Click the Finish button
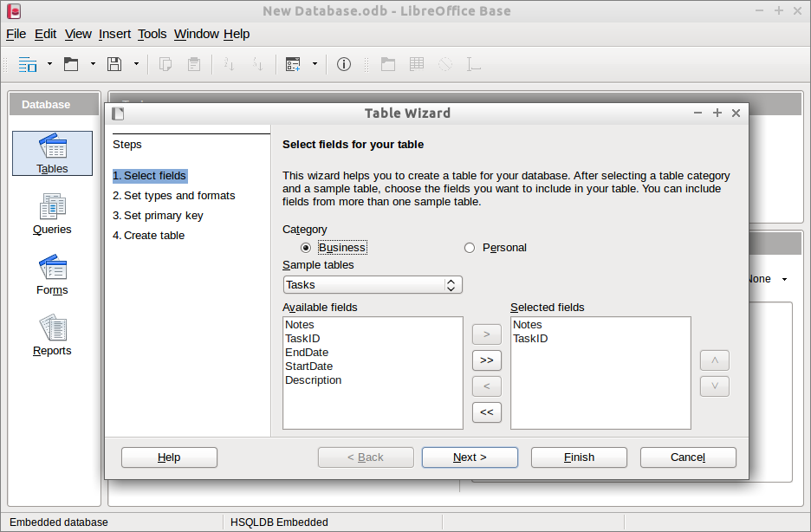 tap(579, 457)
